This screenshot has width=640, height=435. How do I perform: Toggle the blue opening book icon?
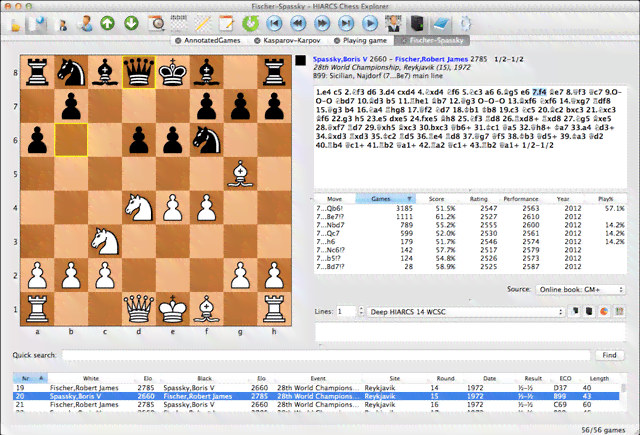(x=441, y=24)
